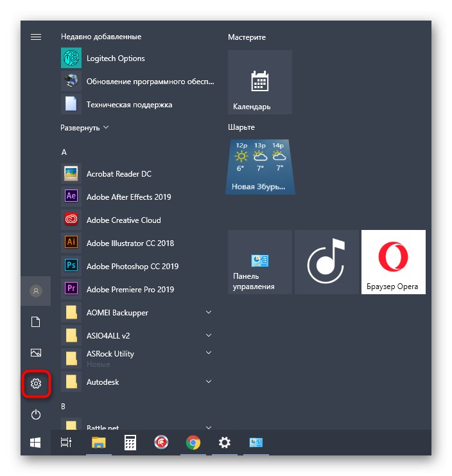
Task: Click the letter A group header
Action: coord(64,152)
